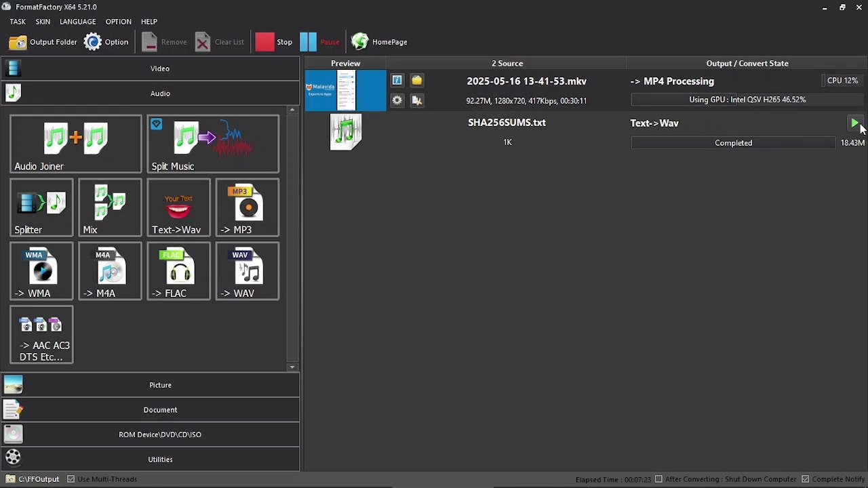Play the completed Text->Wav output

[x=854, y=123]
